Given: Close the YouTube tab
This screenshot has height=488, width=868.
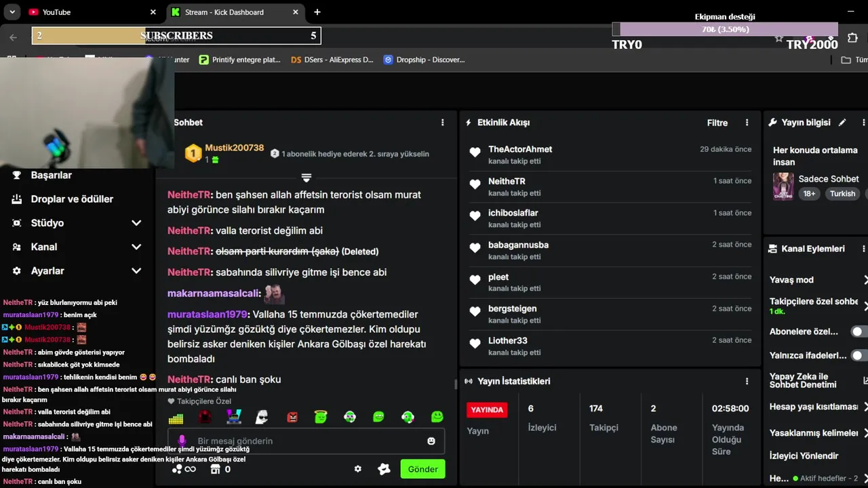Looking at the screenshot, I should click(x=153, y=12).
